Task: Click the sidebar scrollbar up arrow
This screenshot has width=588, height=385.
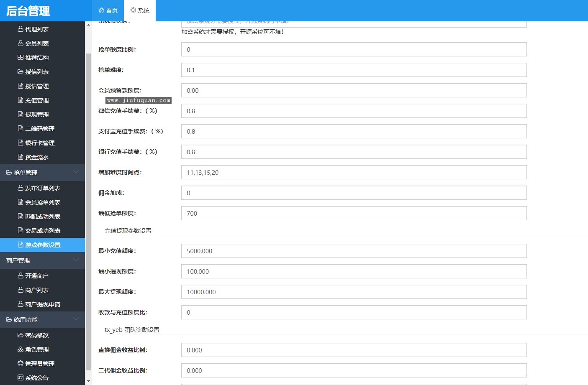Action: (x=88, y=25)
